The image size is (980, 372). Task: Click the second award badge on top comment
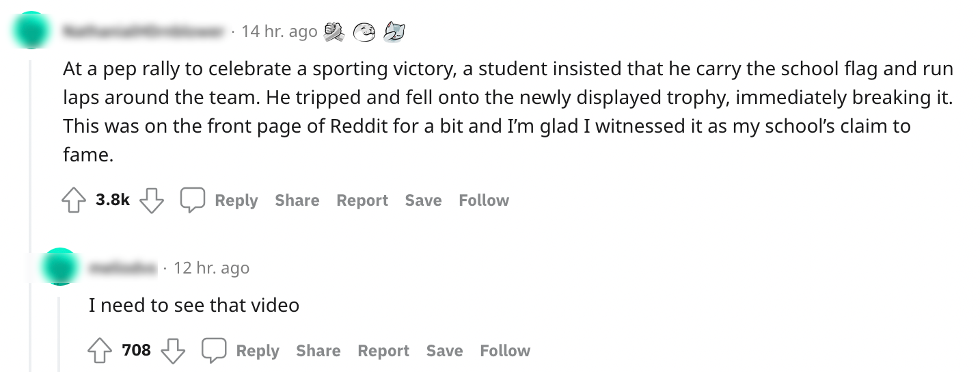point(364,31)
